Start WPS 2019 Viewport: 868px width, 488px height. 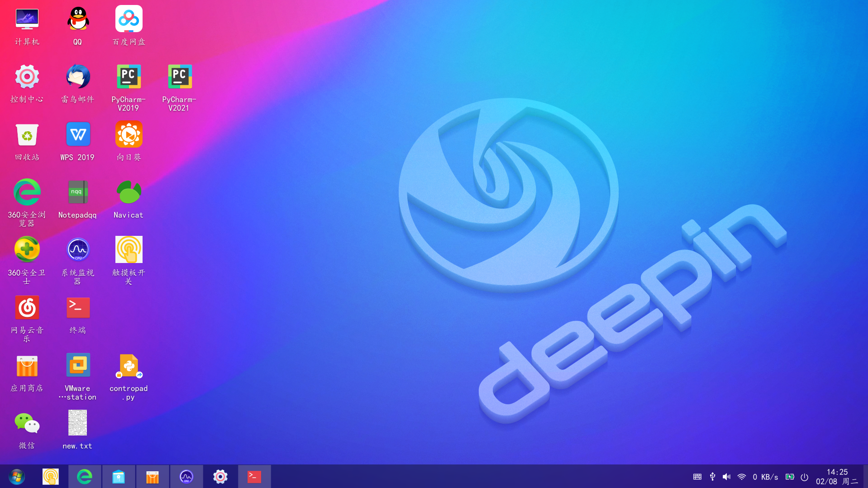[x=77, y=134]
